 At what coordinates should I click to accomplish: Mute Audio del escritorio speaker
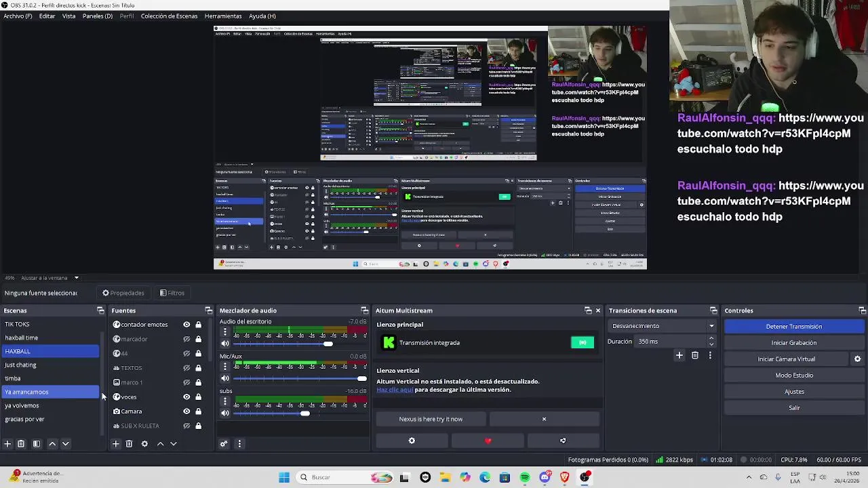click(225, 344)
